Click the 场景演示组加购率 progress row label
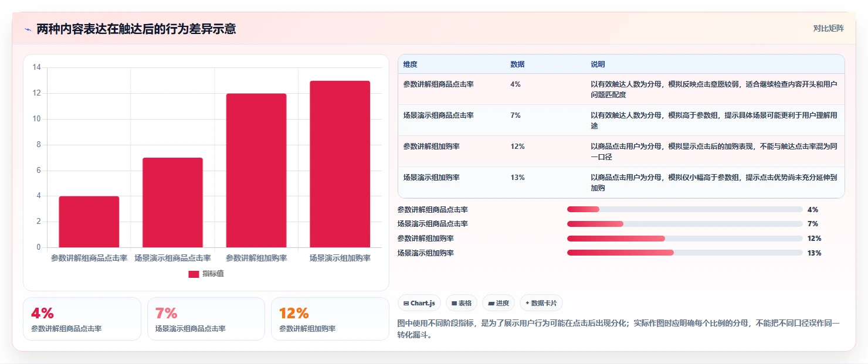The image size is (868, 364). [x=426, y=253]
